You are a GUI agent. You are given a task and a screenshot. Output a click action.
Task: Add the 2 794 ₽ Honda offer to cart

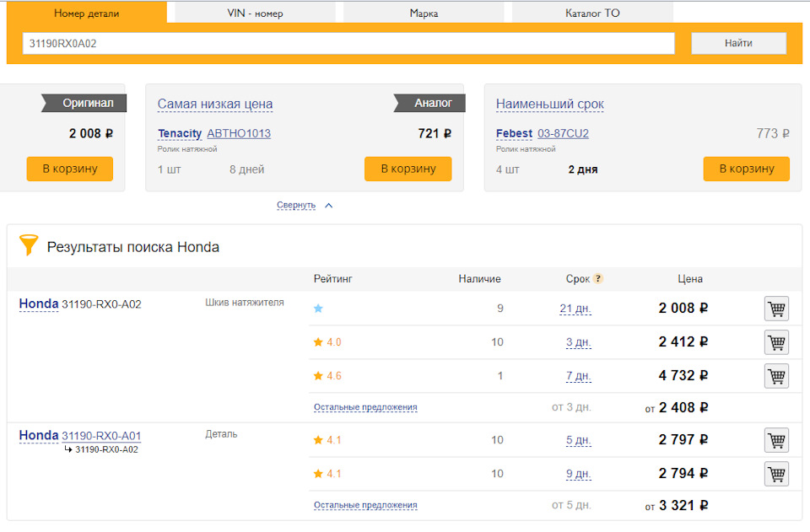(776, 474)
